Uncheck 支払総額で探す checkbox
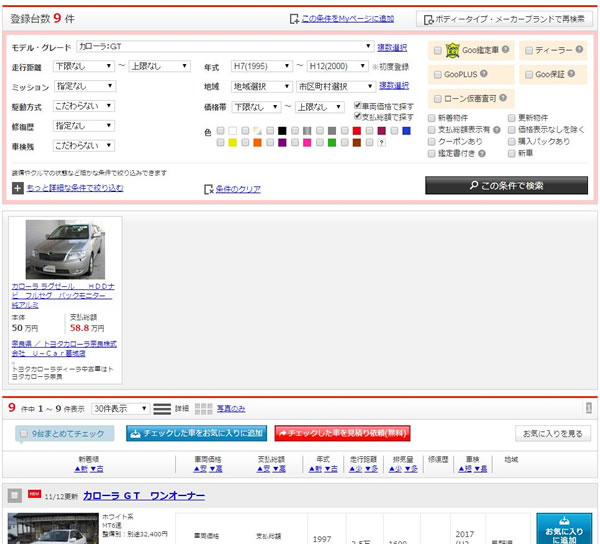This screenshot has width=600, height=544. tap(358, 116)
